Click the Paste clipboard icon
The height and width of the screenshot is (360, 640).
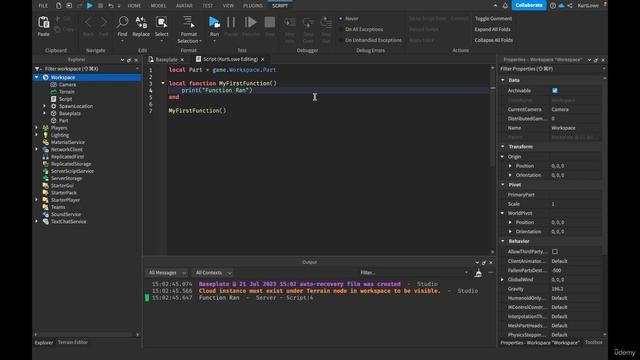[x=43, y=23]
